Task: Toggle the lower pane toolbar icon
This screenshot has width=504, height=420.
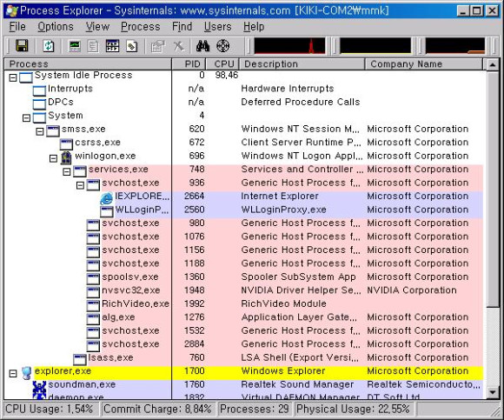Action: tap(112, 46)
